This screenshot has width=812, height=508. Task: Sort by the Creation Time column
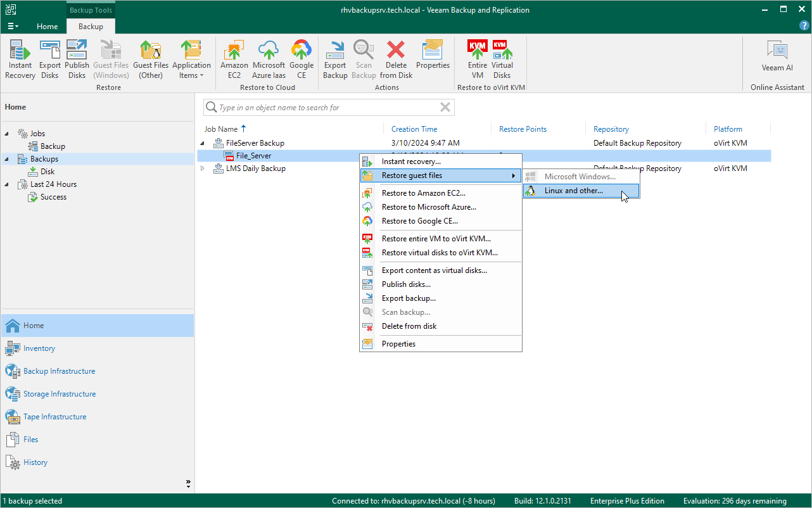click(414, 129)
